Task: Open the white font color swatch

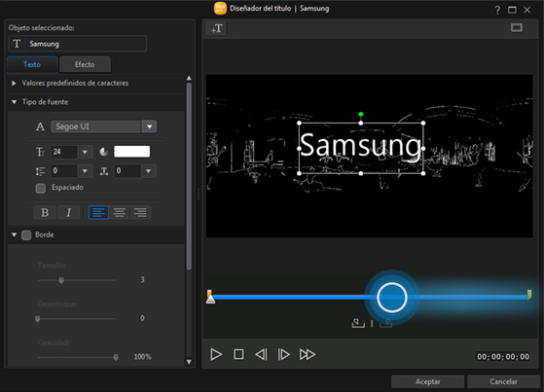Action: point(131,152)
